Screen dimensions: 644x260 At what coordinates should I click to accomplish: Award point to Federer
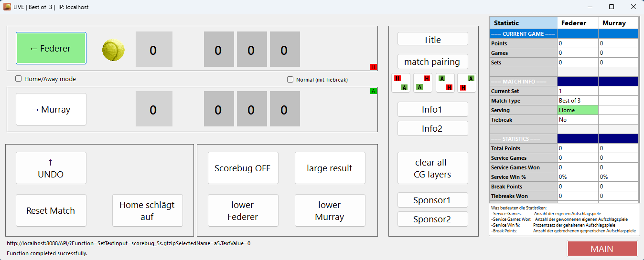pyautogui.click(x=51, y=48)
